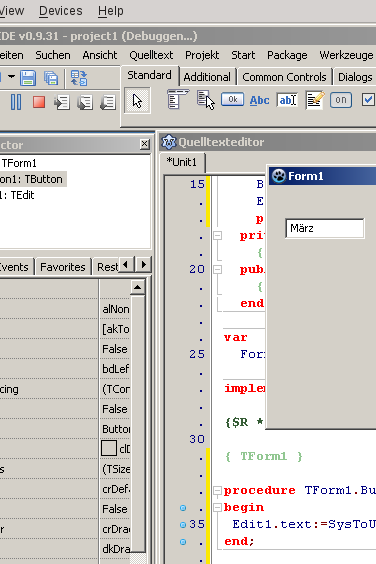This screenshot has height=564, width=376.
Task: Click the 'var' keyword in the editor
Action: pos(235,338)
